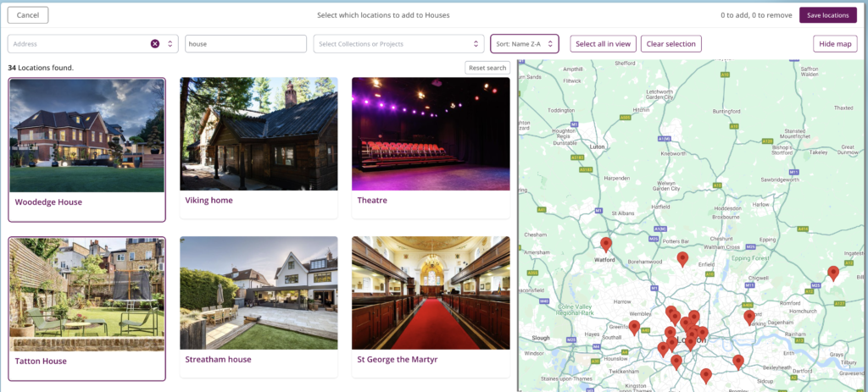Click the "34 Locations found." text
868x392 pixels.
tap(41, 68)
